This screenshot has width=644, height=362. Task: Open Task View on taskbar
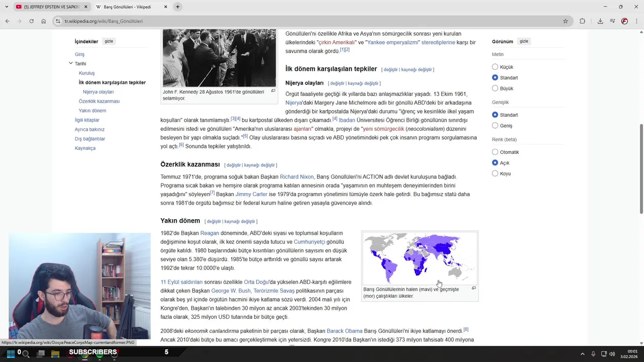coord(41,354)
